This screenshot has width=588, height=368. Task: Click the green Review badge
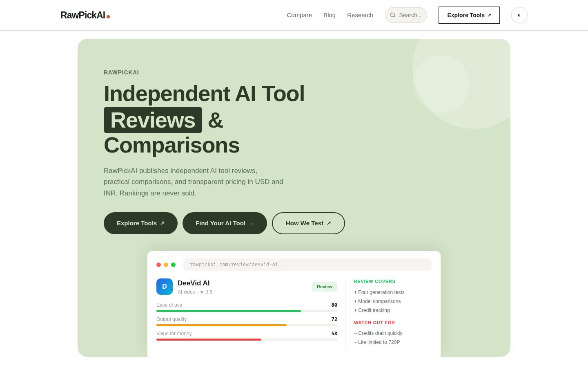pos(325,287)
